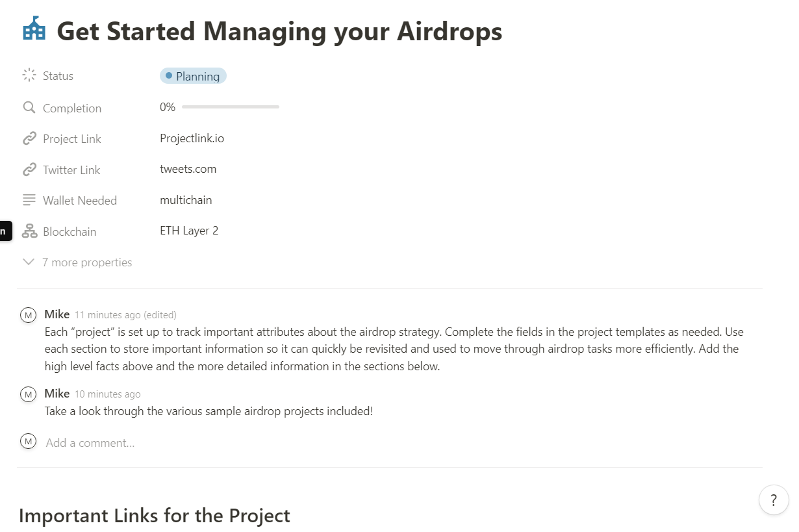Click the Important Links for the Project heading

155,516
